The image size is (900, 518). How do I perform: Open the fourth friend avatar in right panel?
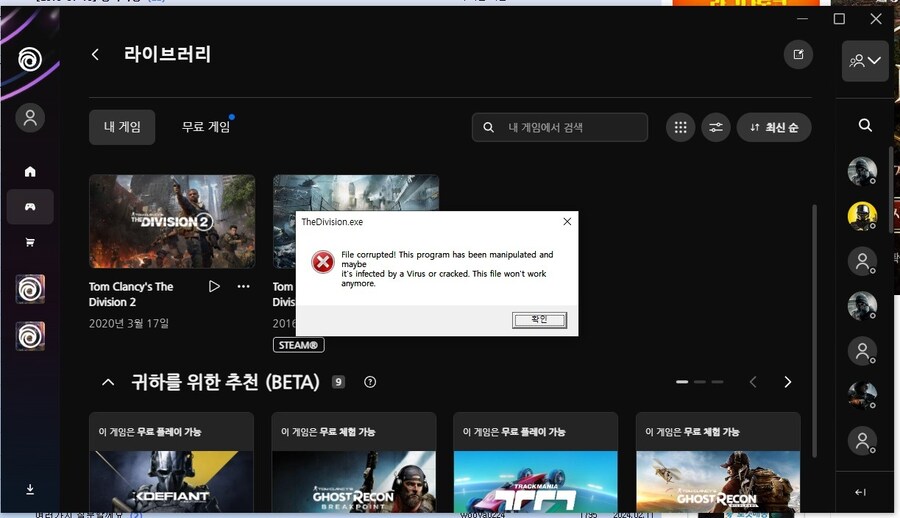(x=862, y=306)
